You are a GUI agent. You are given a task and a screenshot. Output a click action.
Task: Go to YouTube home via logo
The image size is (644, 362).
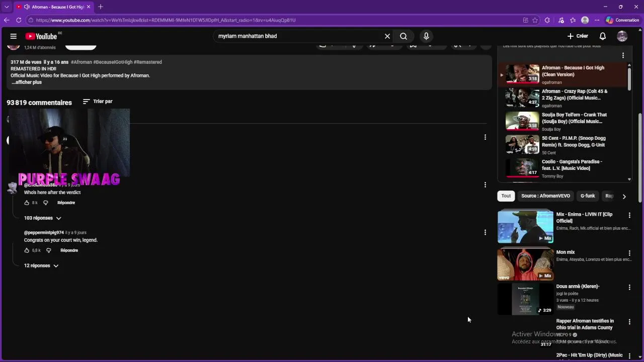pos(41,36)
